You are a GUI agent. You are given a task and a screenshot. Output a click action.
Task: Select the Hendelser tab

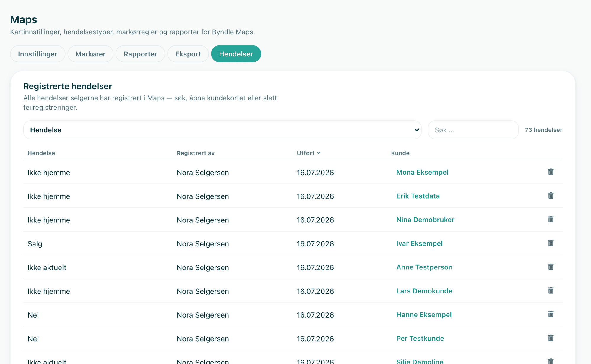coord(236,54)
